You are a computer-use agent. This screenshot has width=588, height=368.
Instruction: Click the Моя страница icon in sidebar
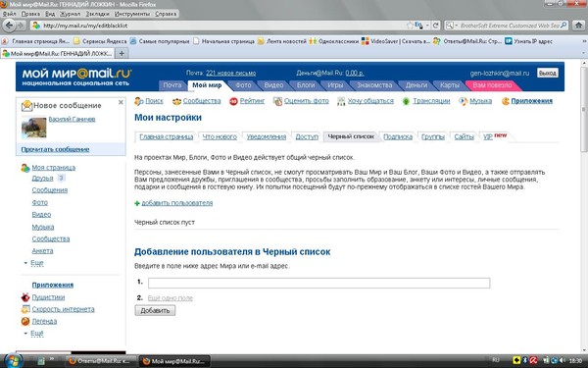(x=25, y=168)
